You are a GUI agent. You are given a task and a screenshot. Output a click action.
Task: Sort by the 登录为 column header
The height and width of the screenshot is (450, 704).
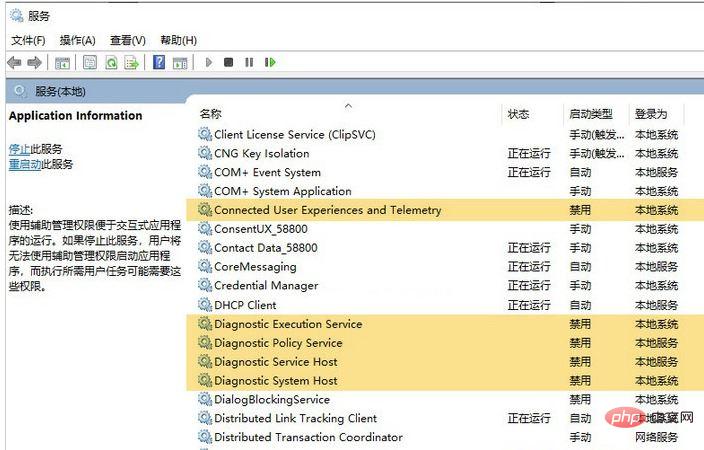click(x=651, y=114)
